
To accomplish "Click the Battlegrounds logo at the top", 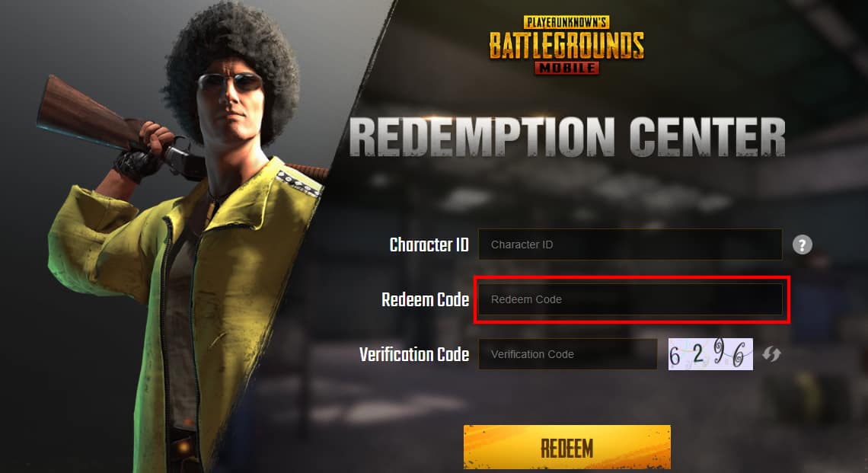I will 566,45.
